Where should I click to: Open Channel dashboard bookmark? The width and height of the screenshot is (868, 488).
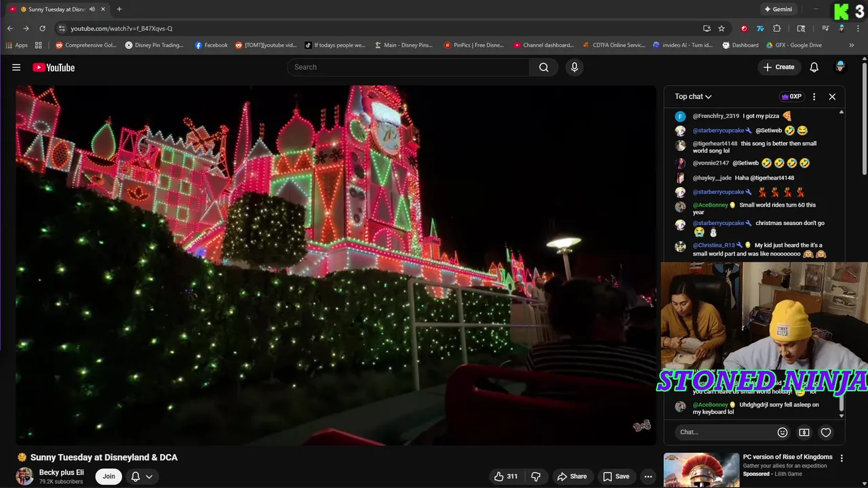click(x=544, y=45)
